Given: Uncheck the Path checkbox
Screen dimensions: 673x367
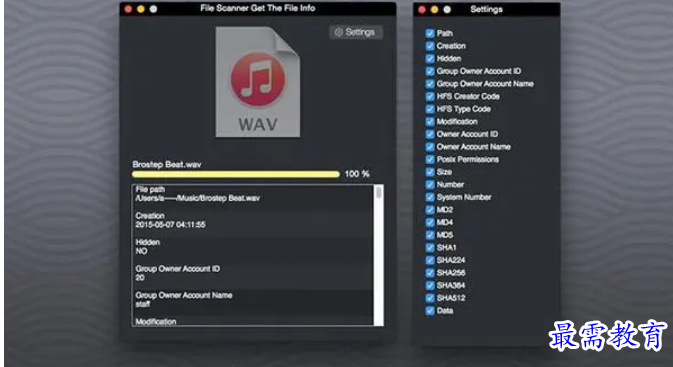Looking at the screenshot, I should pos(430,33).
